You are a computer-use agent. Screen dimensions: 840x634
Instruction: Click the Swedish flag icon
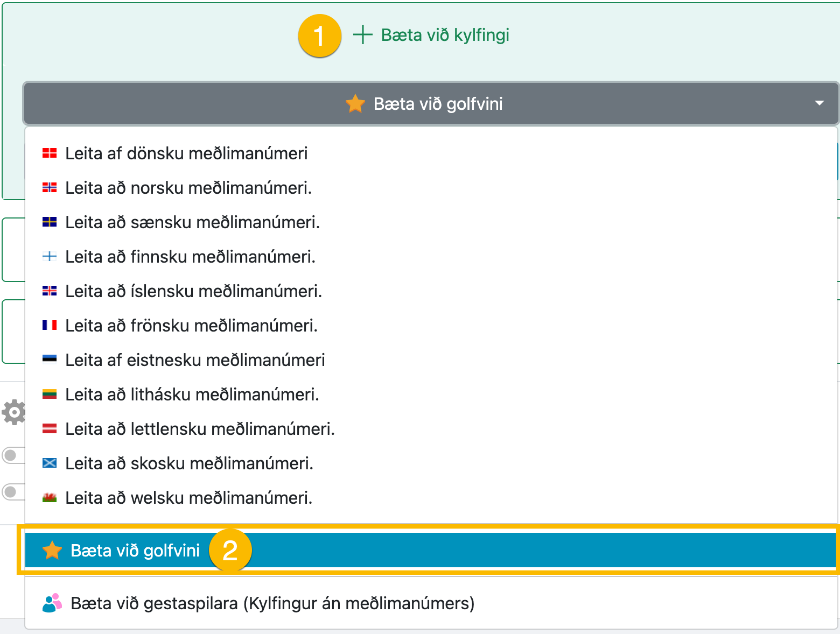click(50, 222)
